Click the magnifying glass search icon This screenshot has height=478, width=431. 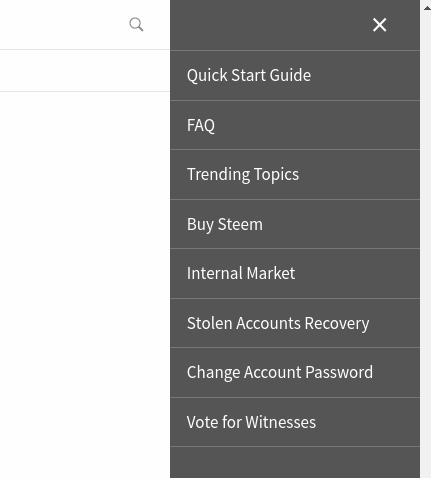click(136, 24)
